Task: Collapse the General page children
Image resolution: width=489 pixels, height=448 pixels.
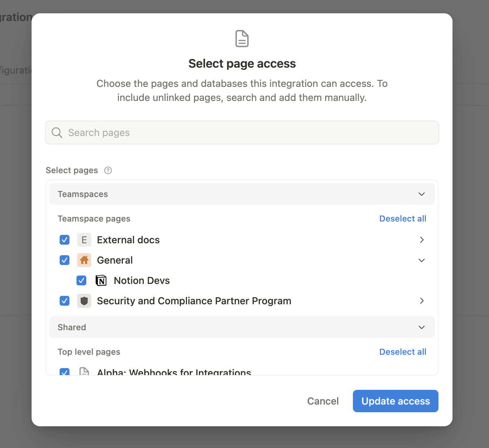Action: click(421, 260)
